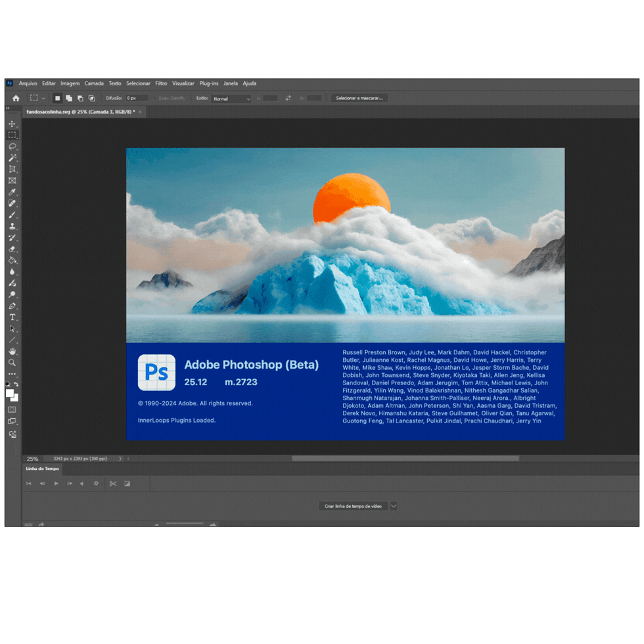Select the Dodge tool
The height and width of the screenshot is (644, 644).
(x=12, y=294)
